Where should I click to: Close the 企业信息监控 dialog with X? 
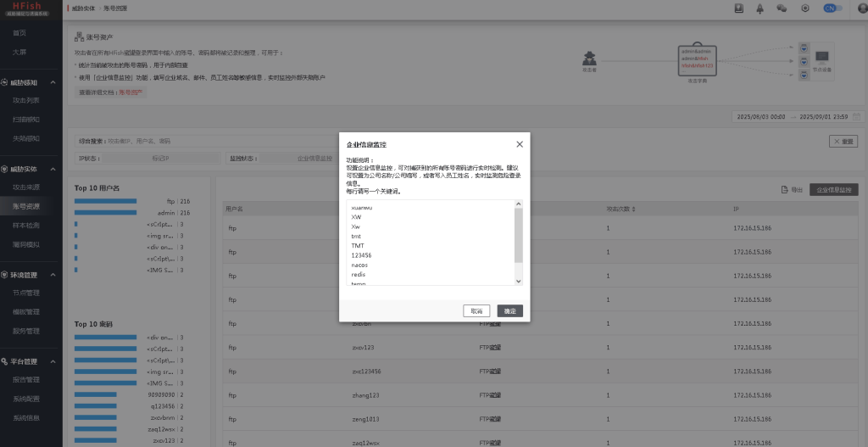tap(520, 144)
